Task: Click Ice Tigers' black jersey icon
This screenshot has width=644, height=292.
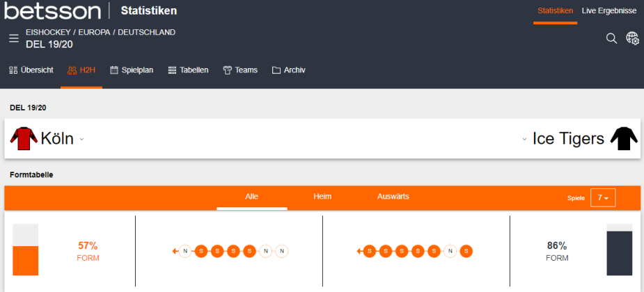Action: click(624, 138)
